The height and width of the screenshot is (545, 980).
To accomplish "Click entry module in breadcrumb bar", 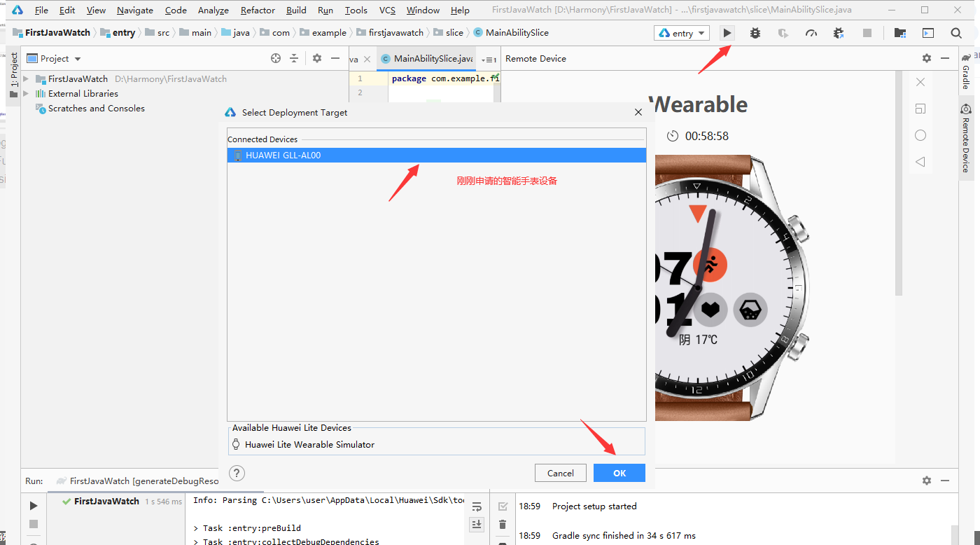I will point(118,33).
